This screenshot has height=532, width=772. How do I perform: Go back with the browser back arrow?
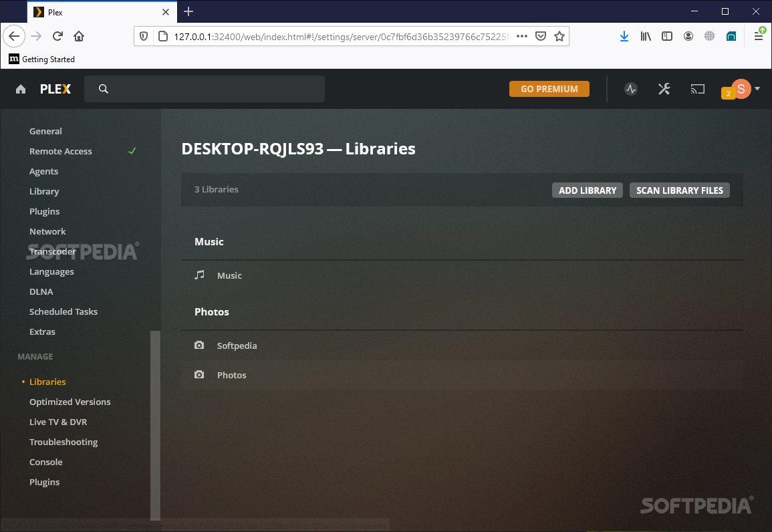(x=14, y=36)
